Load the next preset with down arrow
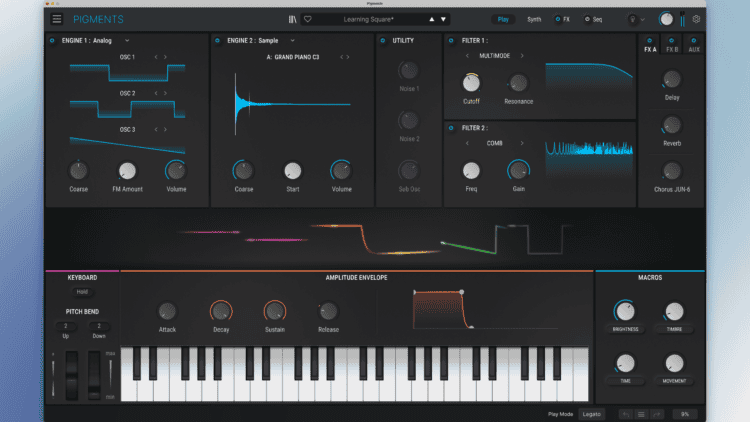This screenshot has height=422, width=750. [443, 19]
